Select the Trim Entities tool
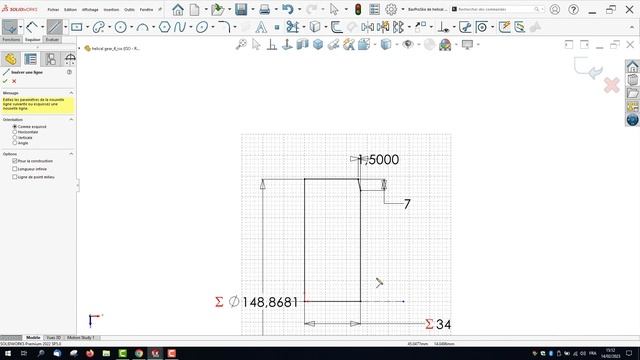 [x=292, y=27]
